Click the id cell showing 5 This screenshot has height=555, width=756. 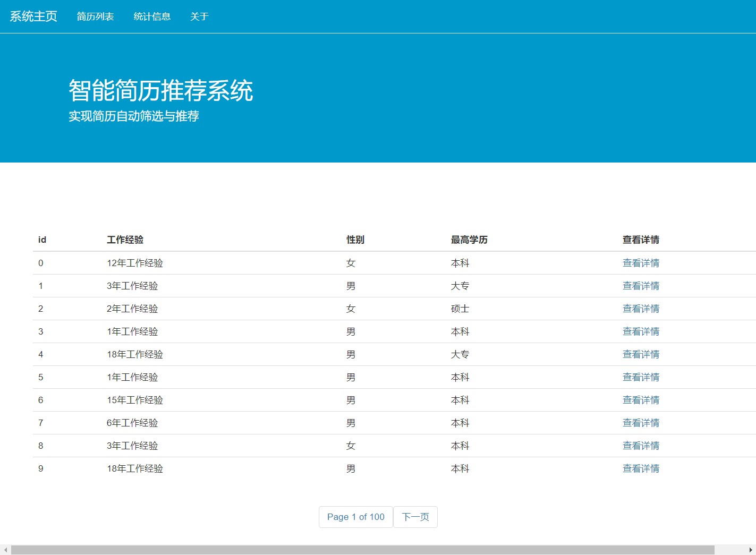[x=41, y=377]
